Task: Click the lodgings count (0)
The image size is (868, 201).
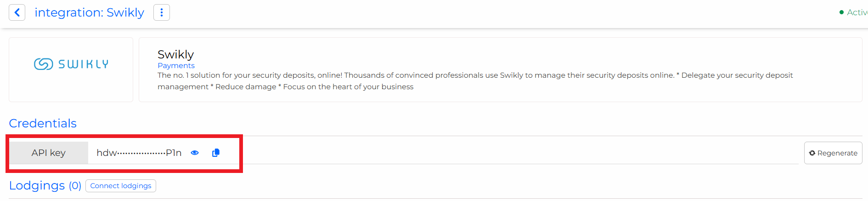Action: tap(75, 186)
